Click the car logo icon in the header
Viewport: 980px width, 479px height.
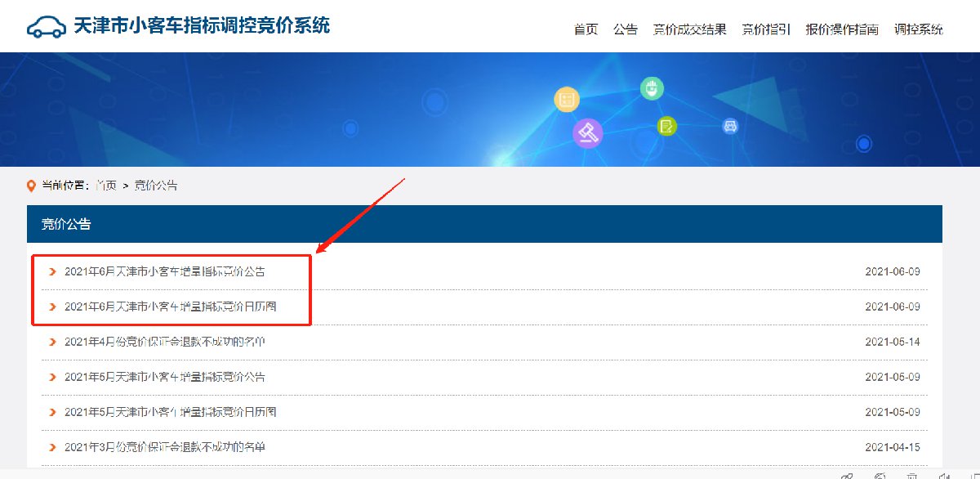click(x=46, y=26)
